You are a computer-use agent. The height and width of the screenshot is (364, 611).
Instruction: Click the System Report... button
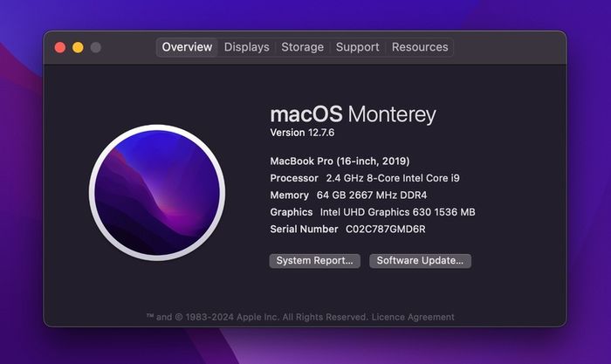[x=314, y=261]
